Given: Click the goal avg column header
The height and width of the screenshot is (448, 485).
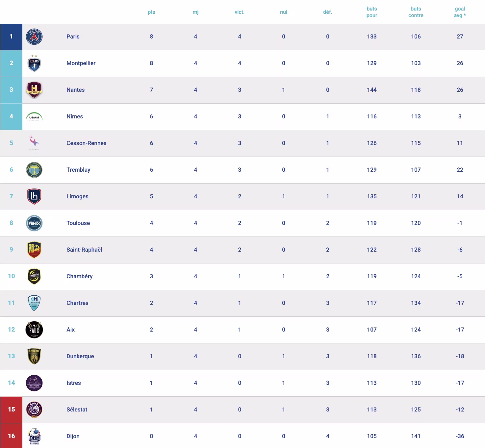Looking at the screenshot, I should 460,12.
